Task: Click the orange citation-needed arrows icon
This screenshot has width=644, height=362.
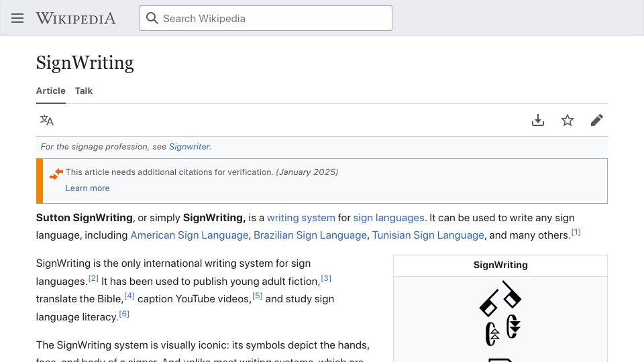Action: tap(56, 174)
